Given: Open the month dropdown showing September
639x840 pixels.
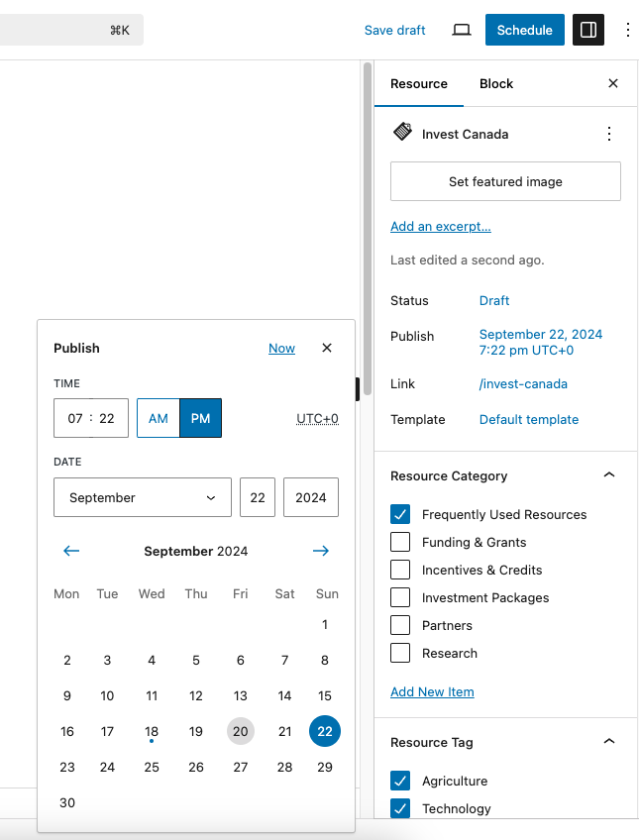Looking at the screenshot, I should (x=143, y=497).
